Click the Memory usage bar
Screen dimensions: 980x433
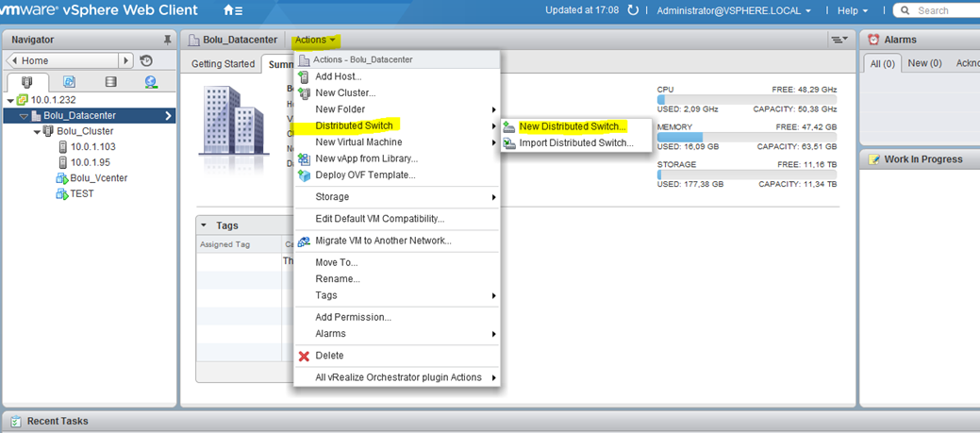point(747,138)
